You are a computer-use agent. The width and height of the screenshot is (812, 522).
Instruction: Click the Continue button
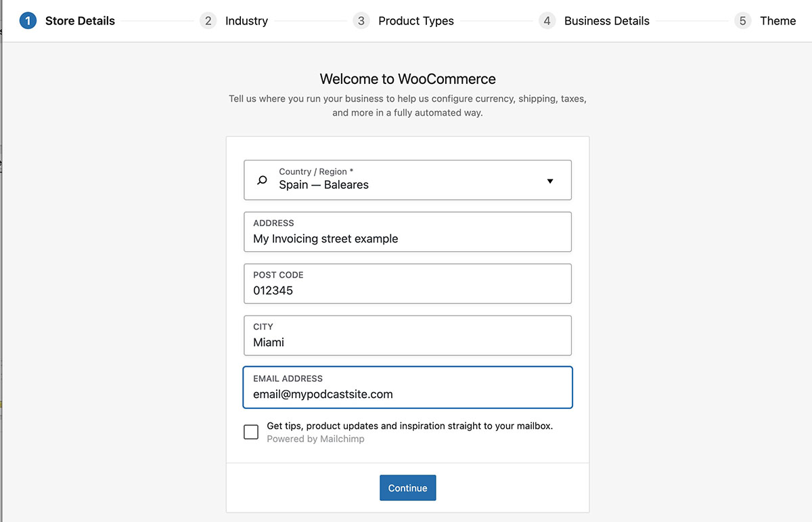click(x=408, y=488)
